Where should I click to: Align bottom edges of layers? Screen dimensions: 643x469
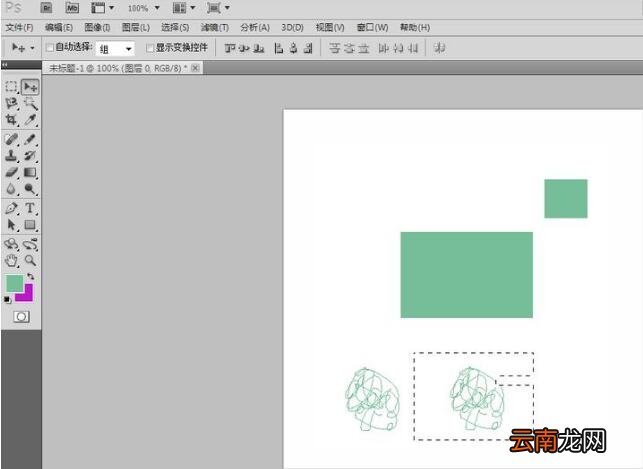pyautogui.click(x=258, y=48)
